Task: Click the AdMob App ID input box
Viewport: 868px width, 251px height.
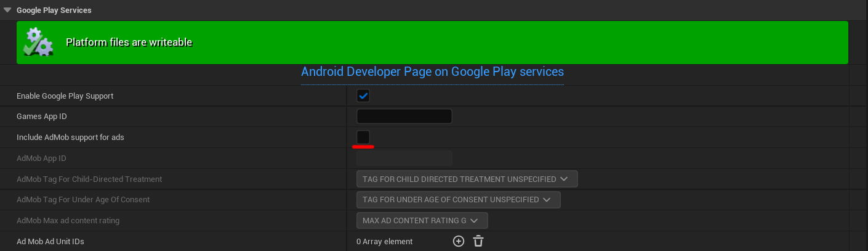Action: 404,158
